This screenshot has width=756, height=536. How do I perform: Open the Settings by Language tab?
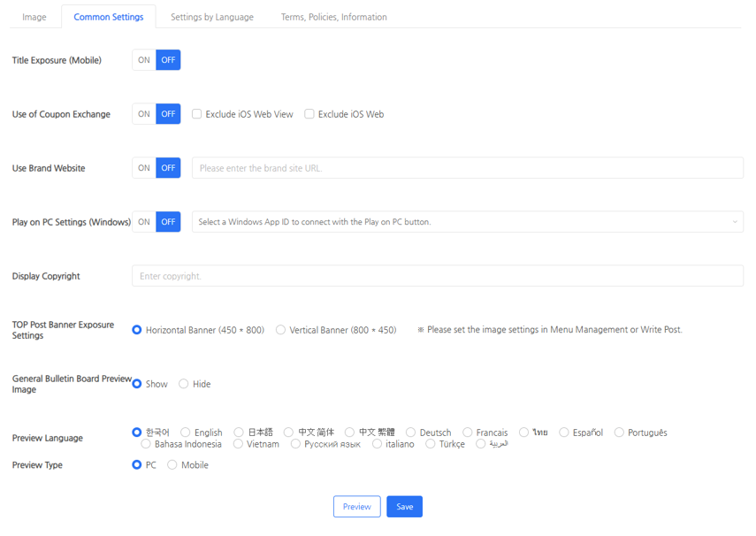click(x=211, y=17)
